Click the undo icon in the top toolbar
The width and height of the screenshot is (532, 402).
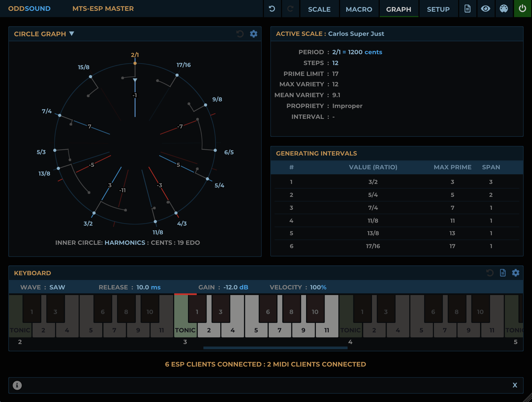pyautogui.click(x=272, y=9)
